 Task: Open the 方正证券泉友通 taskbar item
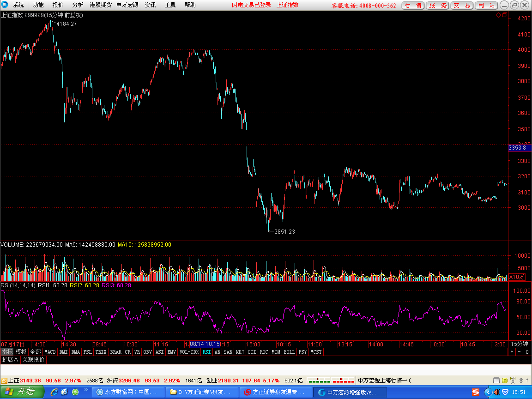click(275, 392)
